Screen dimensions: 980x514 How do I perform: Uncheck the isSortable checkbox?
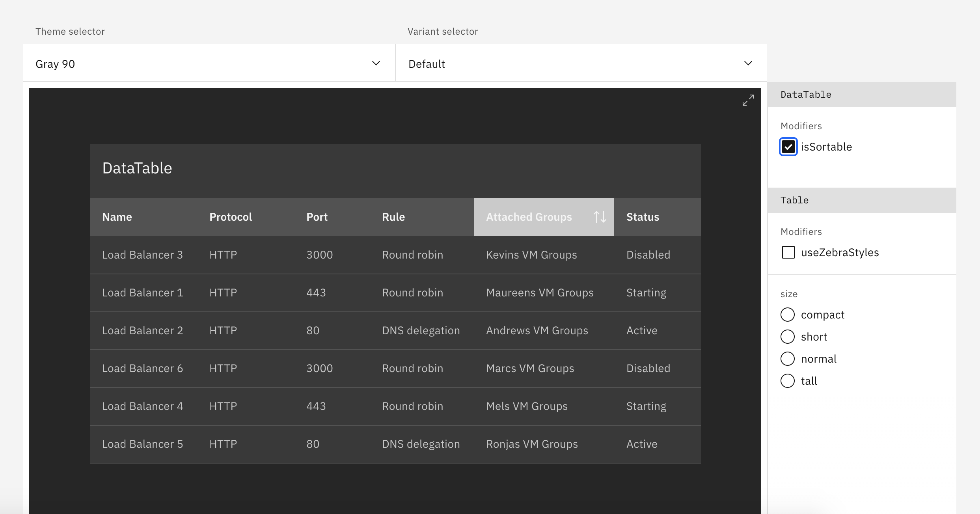click(788, 147)
